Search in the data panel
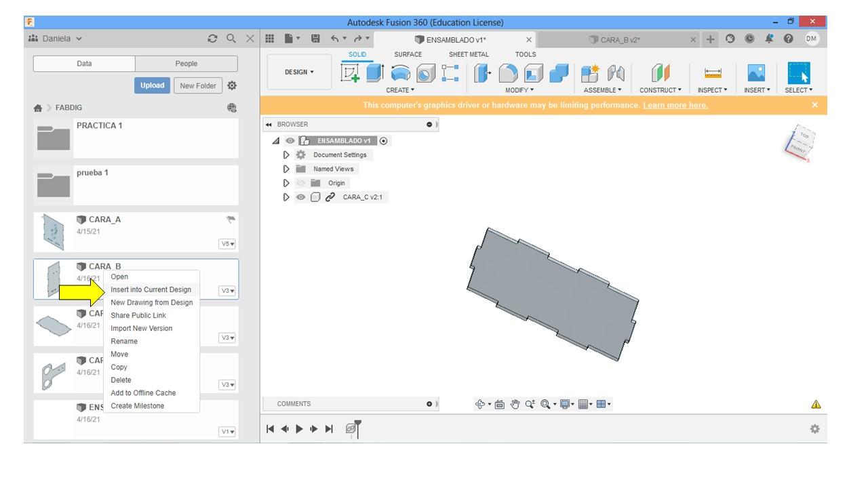 click(x=231, y=39)
